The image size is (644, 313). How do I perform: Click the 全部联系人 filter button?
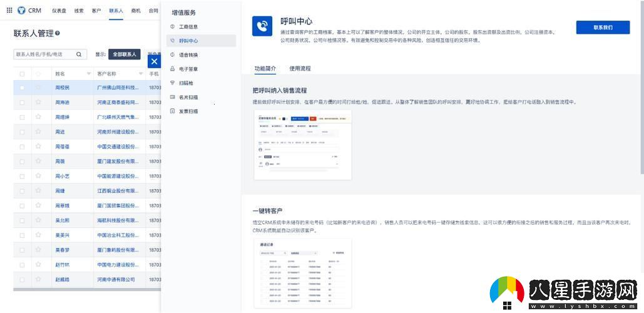click(x=125, y=54)
